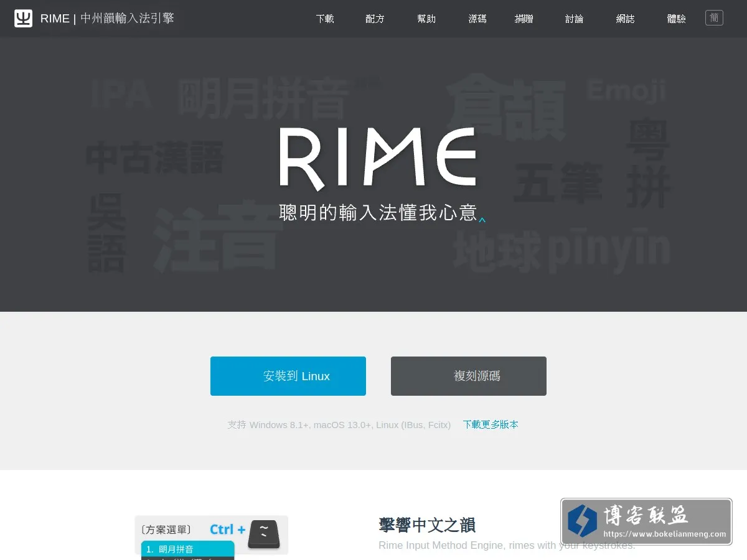
Task: Open the 配方 menu item
Action: 375,19
